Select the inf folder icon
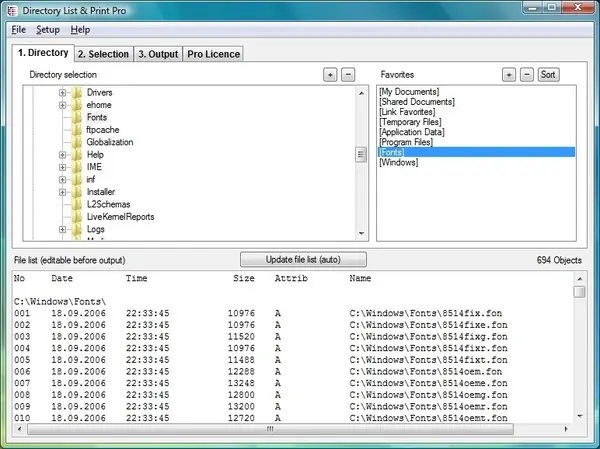This screenshot has width=600, height=449. (x=77, y=180)
